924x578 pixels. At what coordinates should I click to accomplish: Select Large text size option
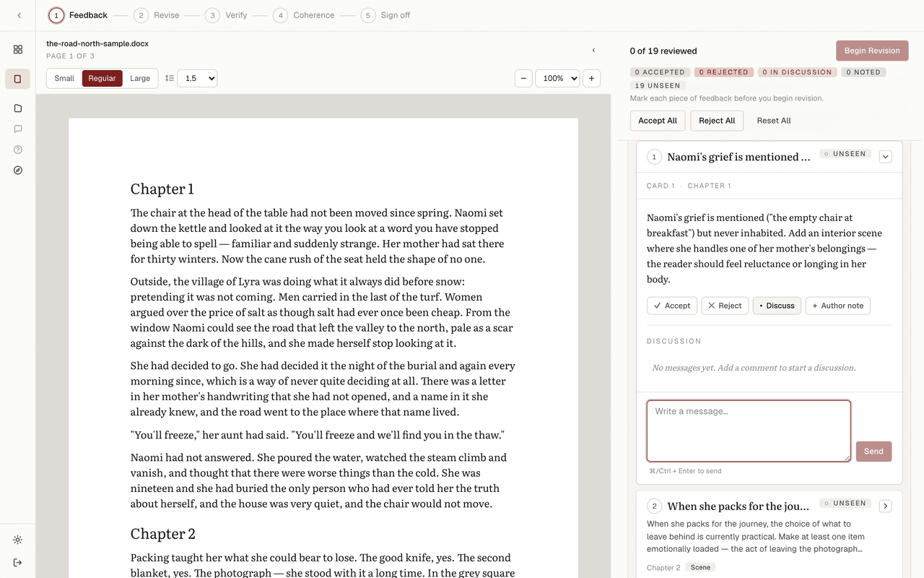140,78
